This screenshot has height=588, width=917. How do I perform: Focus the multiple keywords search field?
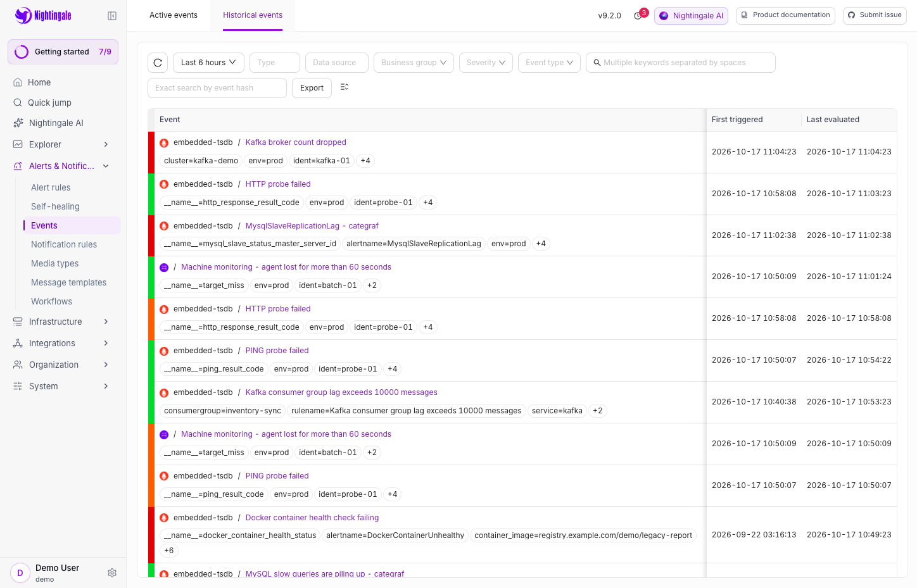[x=681, y=63]
